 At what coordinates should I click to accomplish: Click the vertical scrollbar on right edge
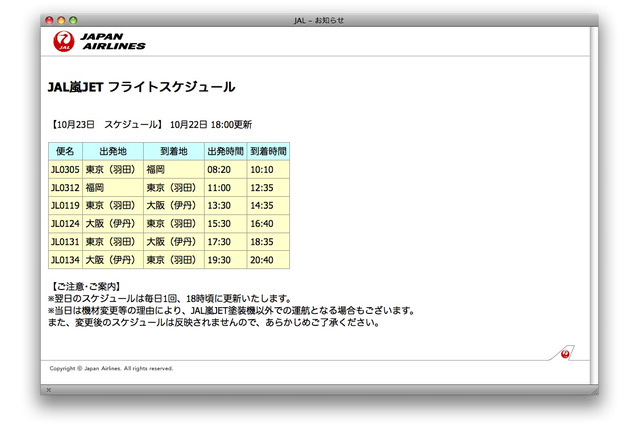(x=594, y=205)
